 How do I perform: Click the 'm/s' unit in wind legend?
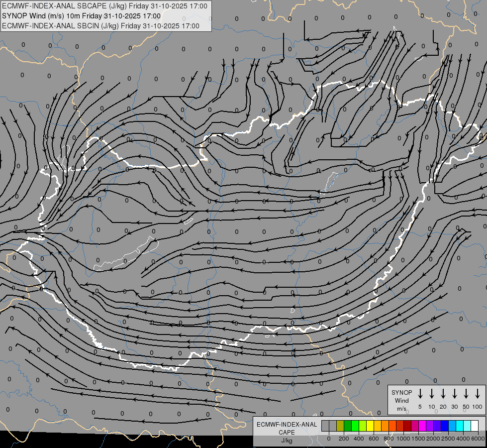pos(401,409)
